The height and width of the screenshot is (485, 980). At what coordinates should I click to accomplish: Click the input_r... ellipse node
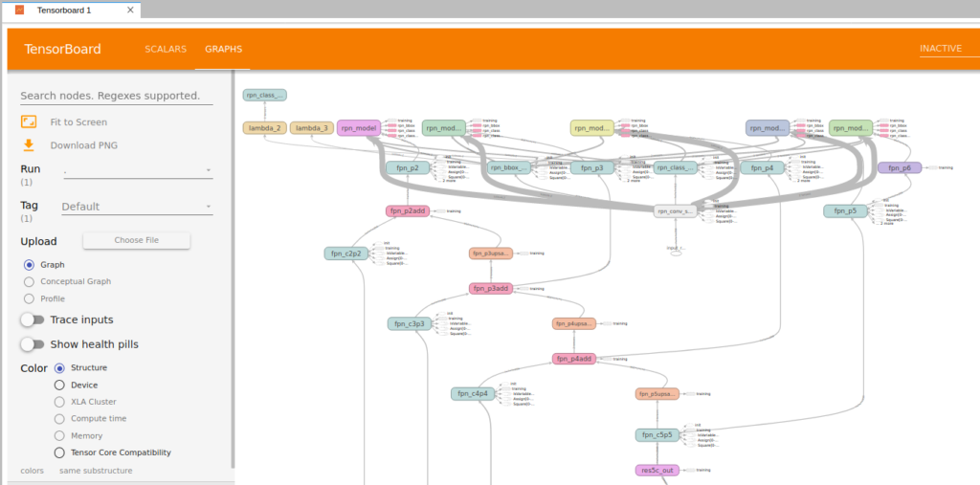pos(676,254)
